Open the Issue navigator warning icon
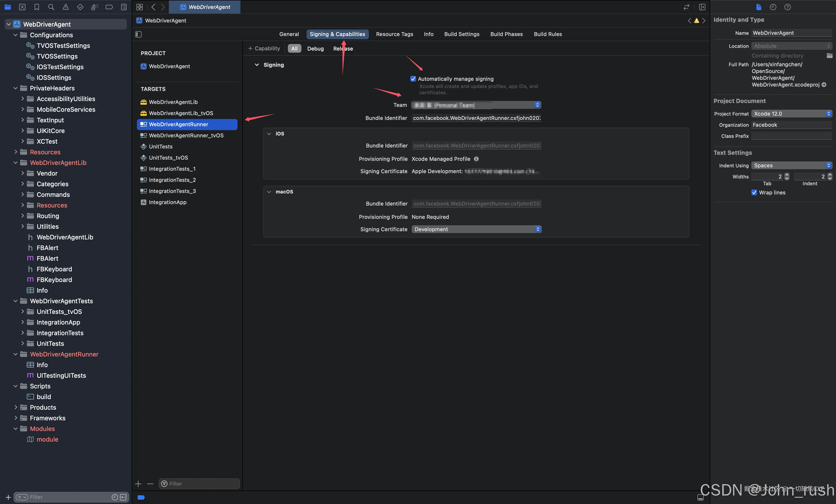This screenshot has height=504, width=836. click(66, 7)
